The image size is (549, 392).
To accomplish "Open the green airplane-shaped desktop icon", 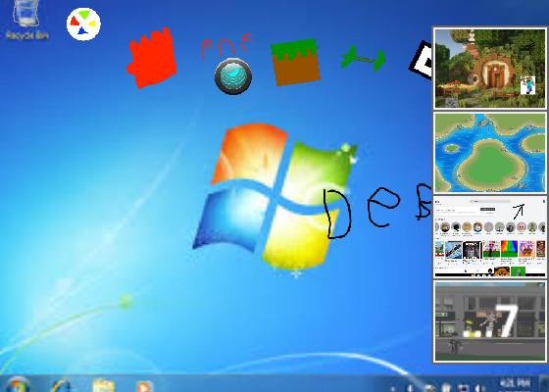I will [x=363, y=59].
